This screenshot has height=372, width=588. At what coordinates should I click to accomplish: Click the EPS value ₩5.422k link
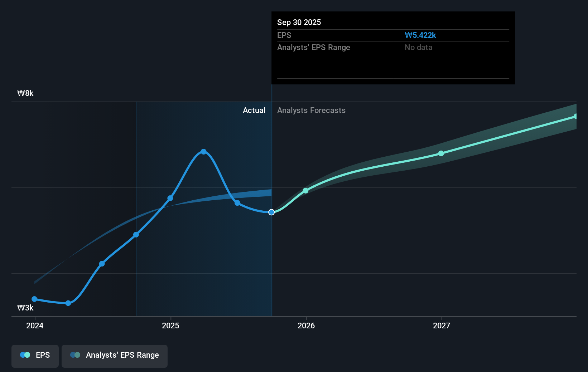(x=420, y=35)
